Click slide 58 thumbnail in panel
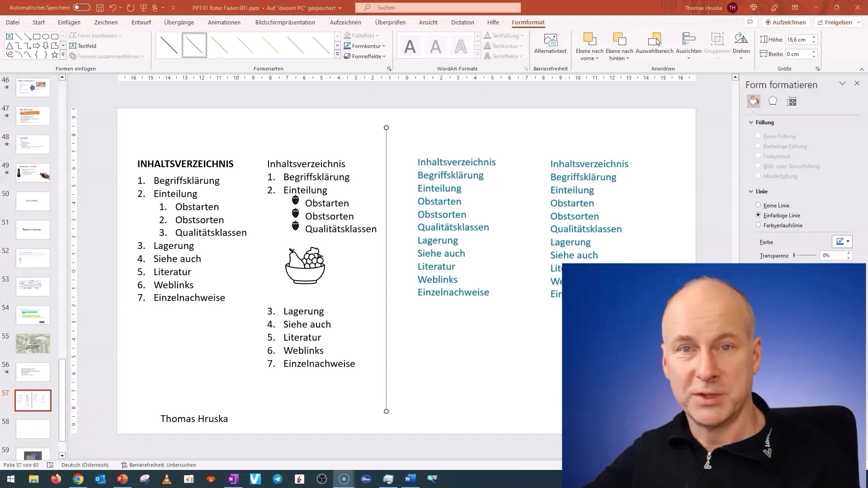The image size is (868, 488). (33, 429)
